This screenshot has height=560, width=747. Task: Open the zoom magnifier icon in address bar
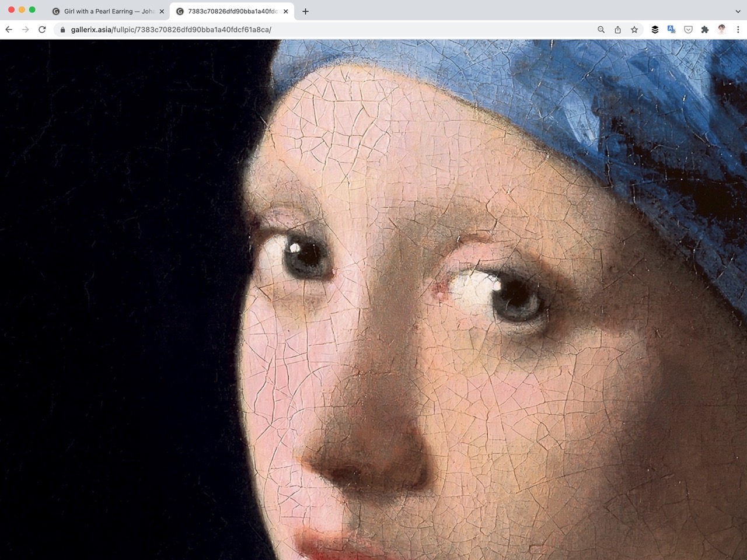coord(601,30)
